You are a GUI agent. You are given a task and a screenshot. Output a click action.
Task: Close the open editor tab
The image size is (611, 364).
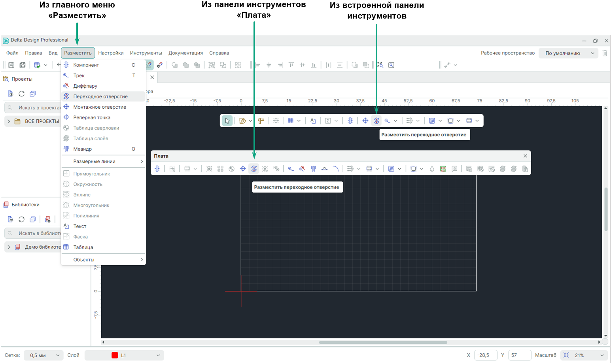tap(152, 77)
